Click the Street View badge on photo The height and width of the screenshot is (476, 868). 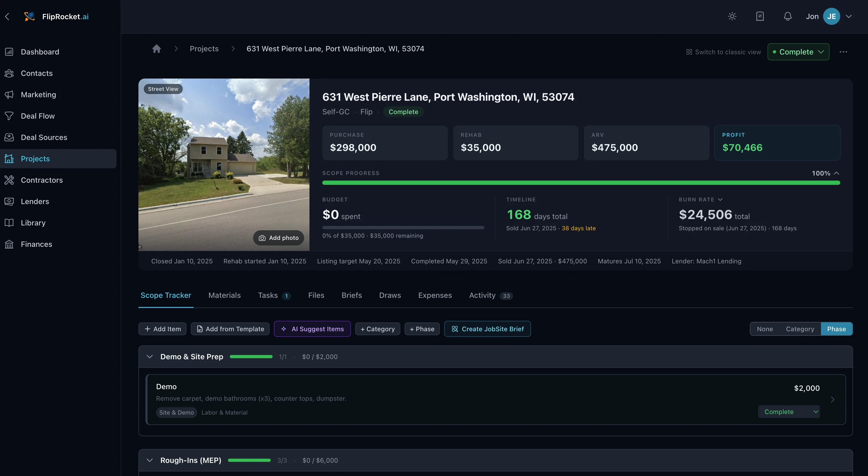pyautogui.click(x=163, y=89)
